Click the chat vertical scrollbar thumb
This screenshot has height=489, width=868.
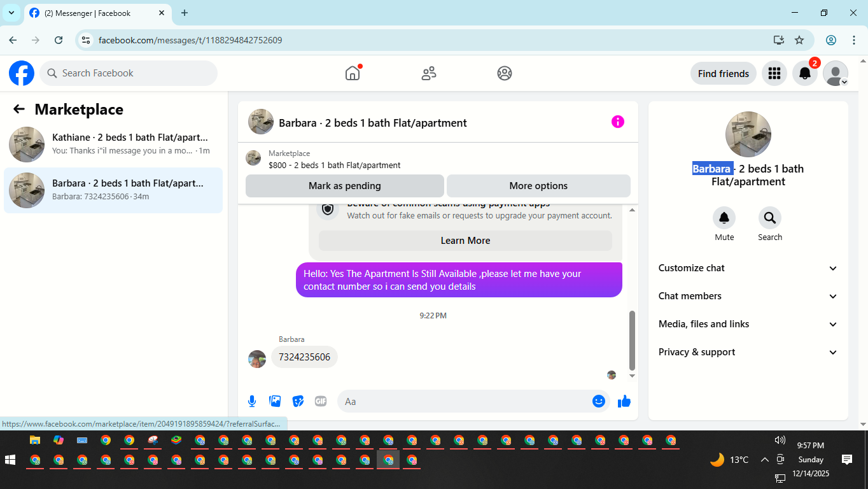pos(632,340)
